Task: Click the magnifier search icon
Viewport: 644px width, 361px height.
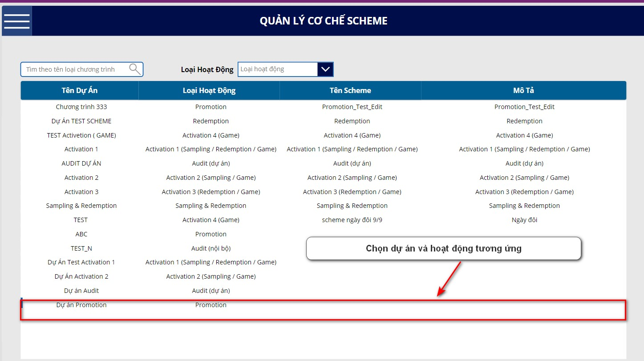Action: [135, 69]
